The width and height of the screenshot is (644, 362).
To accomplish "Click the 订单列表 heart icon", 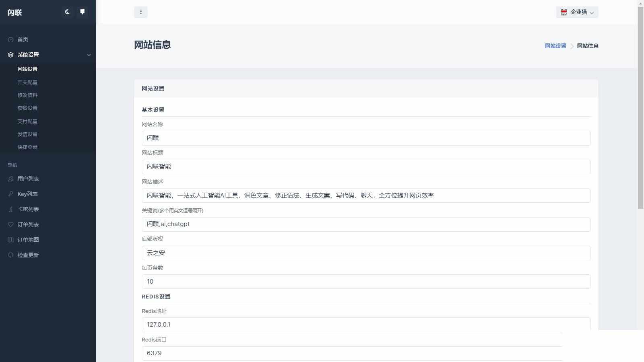I will (x=11, y=224).
